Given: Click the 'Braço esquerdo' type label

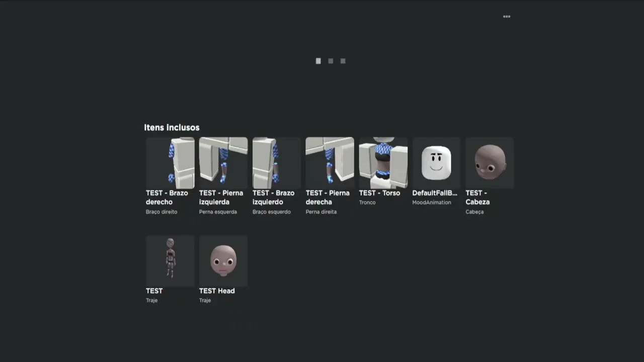Looking at the screenshot, I should pos(272,212).
